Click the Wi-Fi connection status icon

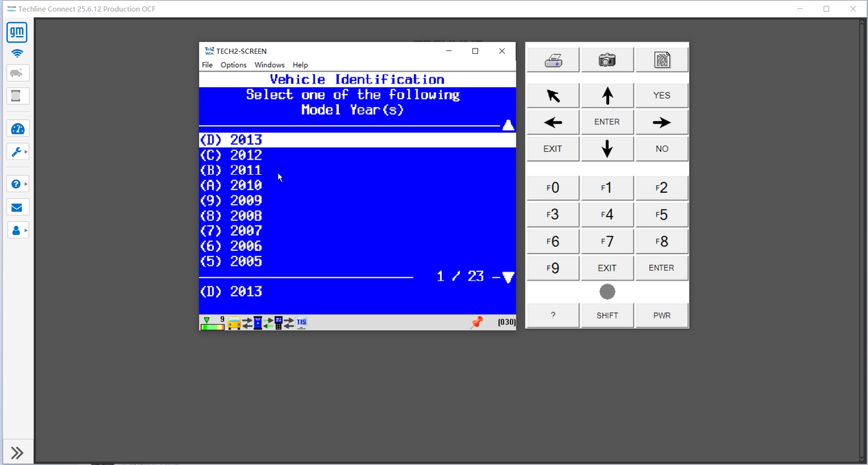(x=17, y=53)
